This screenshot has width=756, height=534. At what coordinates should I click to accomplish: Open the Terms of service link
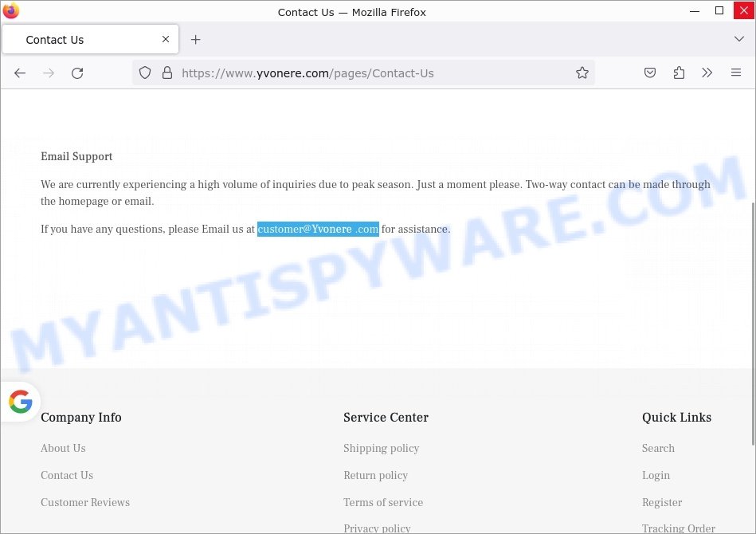tap(383, 502)
